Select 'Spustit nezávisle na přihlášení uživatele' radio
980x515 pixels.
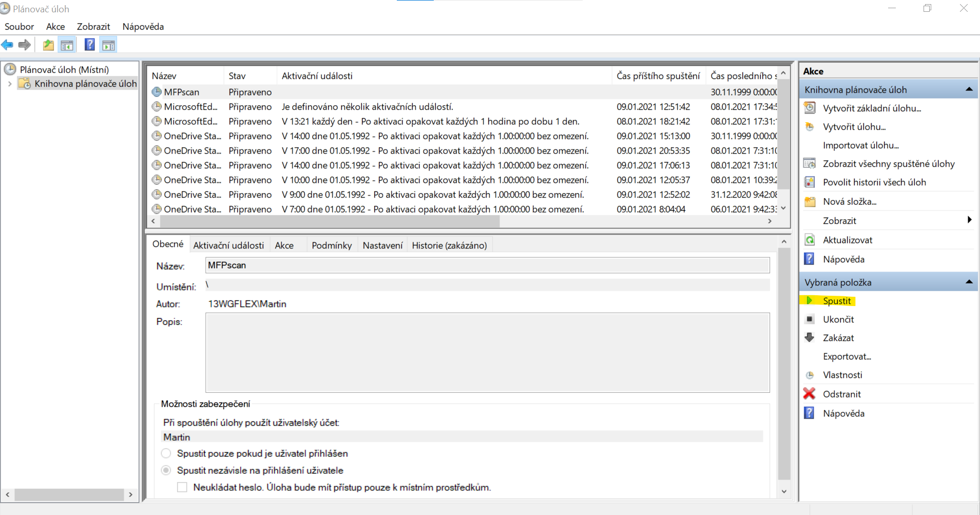166,470
